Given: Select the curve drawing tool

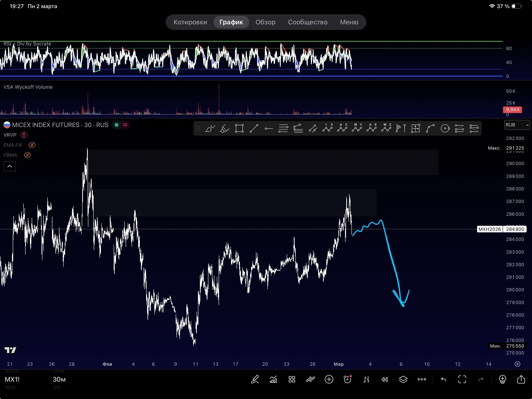Looking at the screenshot, I should pos(430,128).
